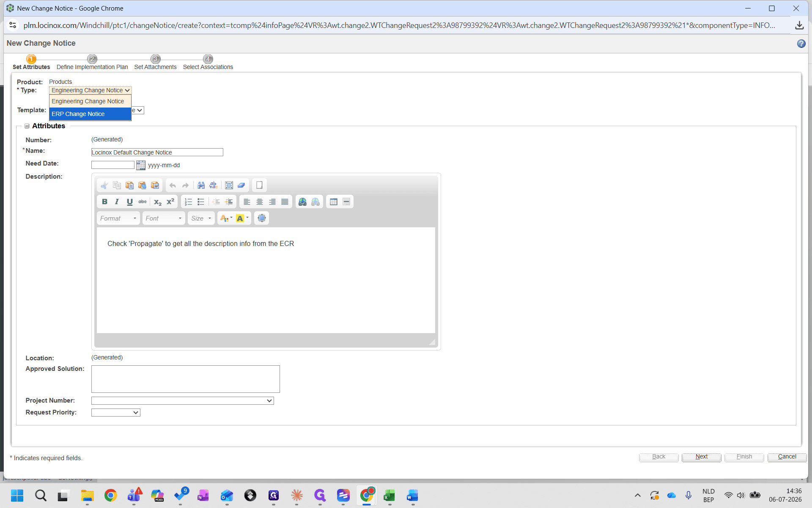Open the Font dropdown in editor

(x=164, y=218)
